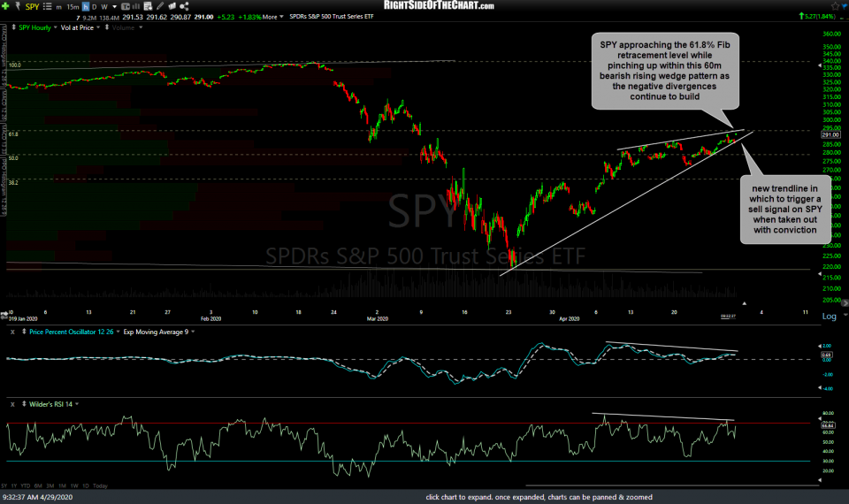Click the +5.23 net change value
Image resolution: width=849 pixels, height=504 pixels.
226,17
